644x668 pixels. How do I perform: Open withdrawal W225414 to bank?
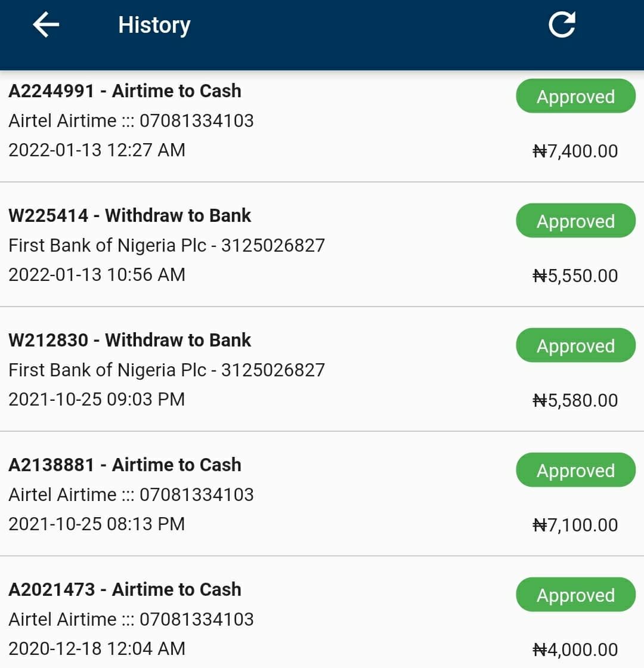click(130, 216)
